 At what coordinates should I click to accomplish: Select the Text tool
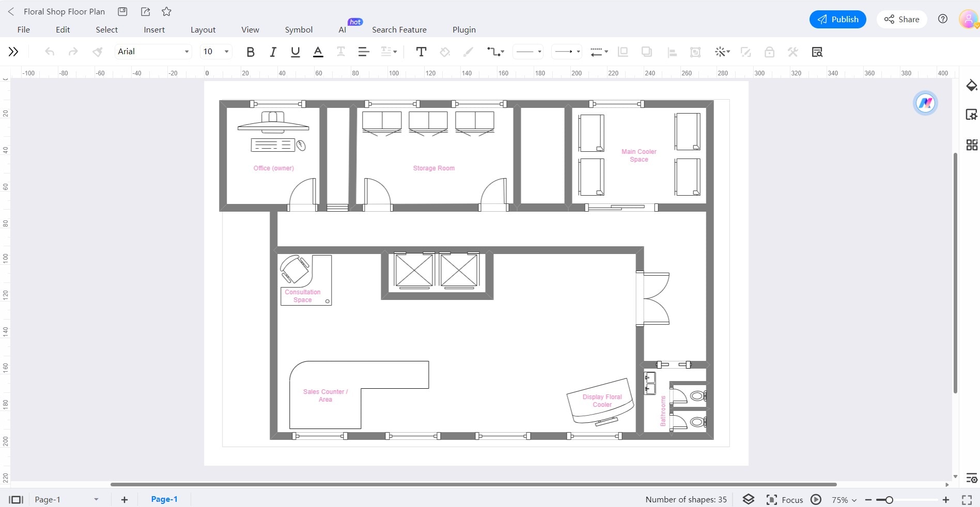421,52
